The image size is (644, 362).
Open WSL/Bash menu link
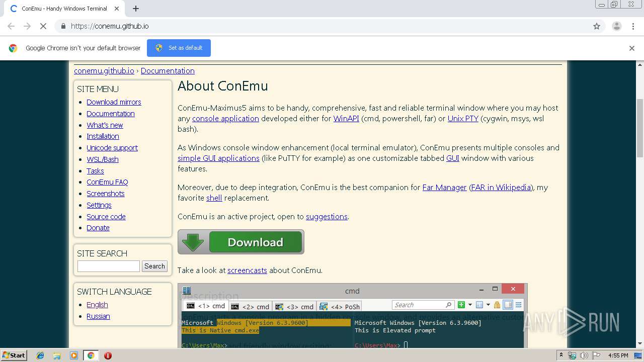coord(103,159)
